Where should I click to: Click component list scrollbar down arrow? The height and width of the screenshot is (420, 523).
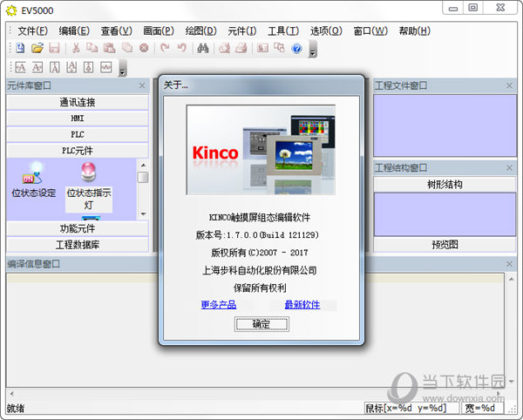click(x=143, y=213)
